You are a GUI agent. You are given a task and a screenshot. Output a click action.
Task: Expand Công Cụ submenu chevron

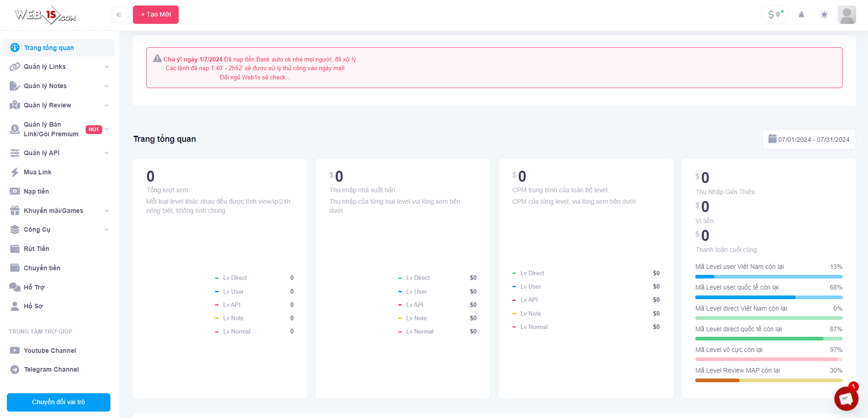point(106,230)
